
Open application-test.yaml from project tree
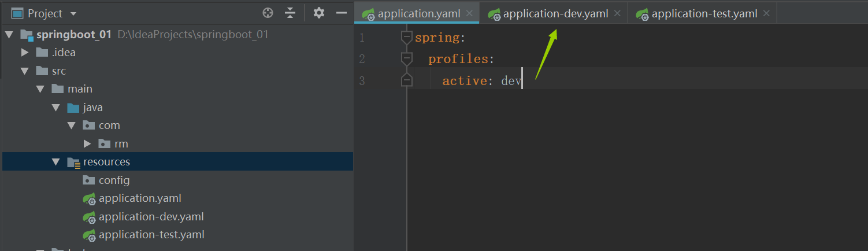tap(152, 235)
